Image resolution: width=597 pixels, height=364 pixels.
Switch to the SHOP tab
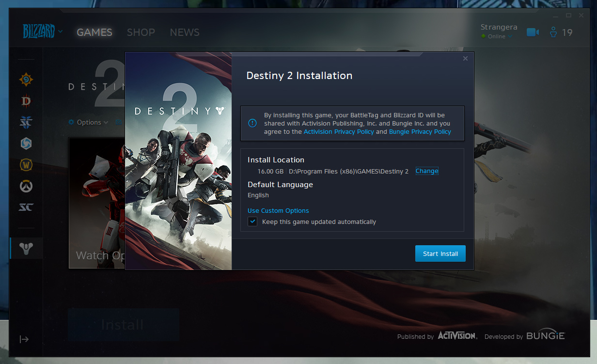point(141,32)
